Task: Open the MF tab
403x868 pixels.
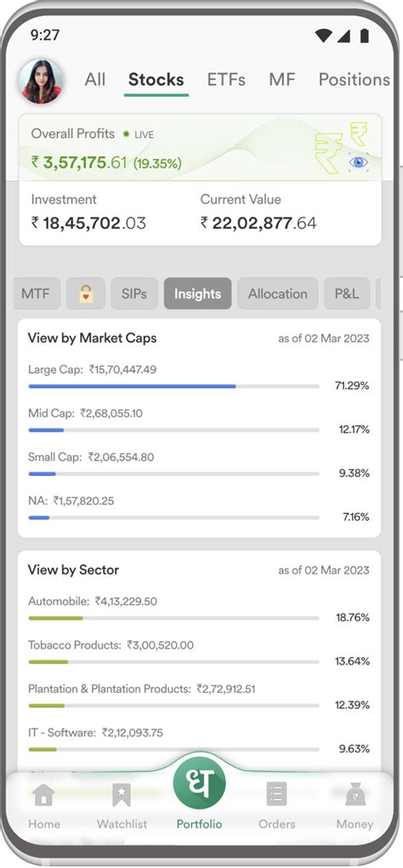Action: coord(281,79)
